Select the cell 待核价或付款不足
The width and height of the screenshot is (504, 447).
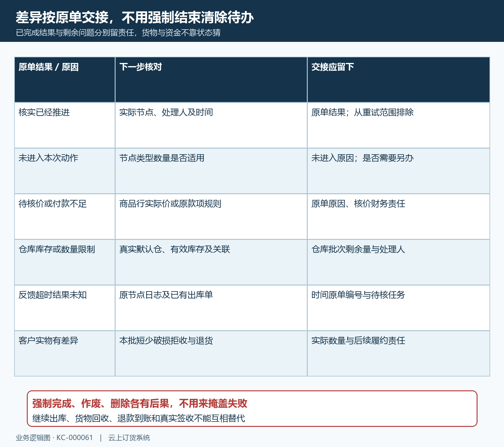[x=65, y=217]
